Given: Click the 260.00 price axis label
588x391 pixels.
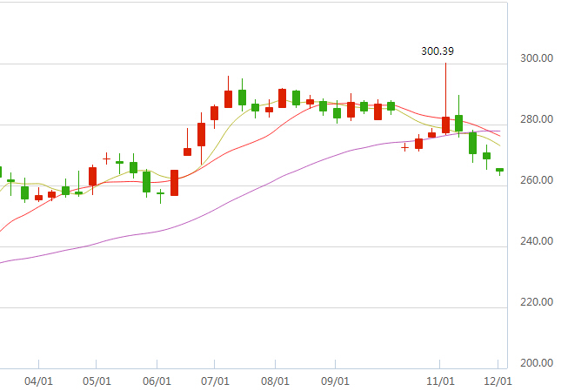Looking at the screenshot, I should tap(535, 180).
